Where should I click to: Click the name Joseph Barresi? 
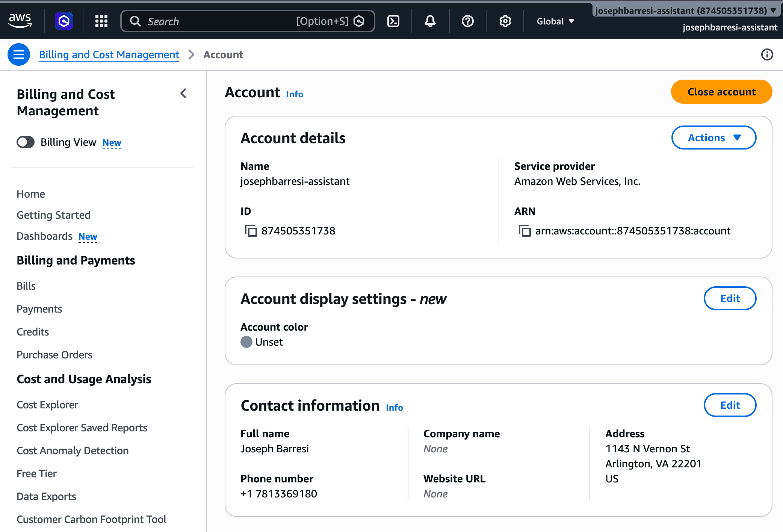(275, 449)
